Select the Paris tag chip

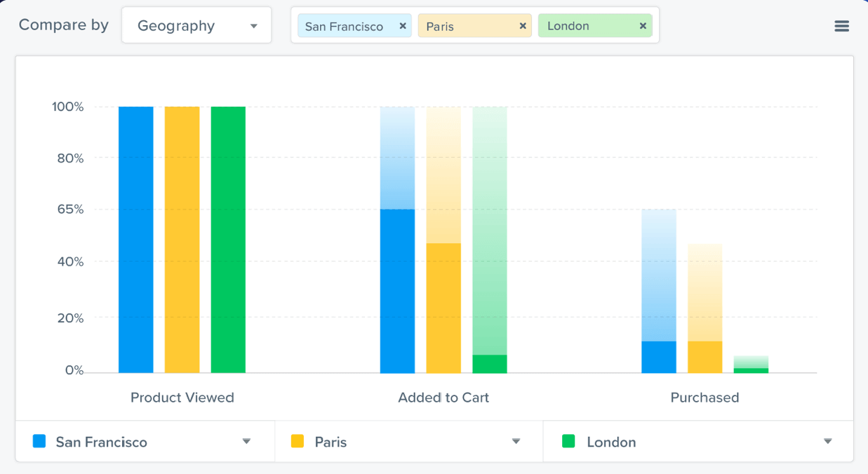(474, 26)
